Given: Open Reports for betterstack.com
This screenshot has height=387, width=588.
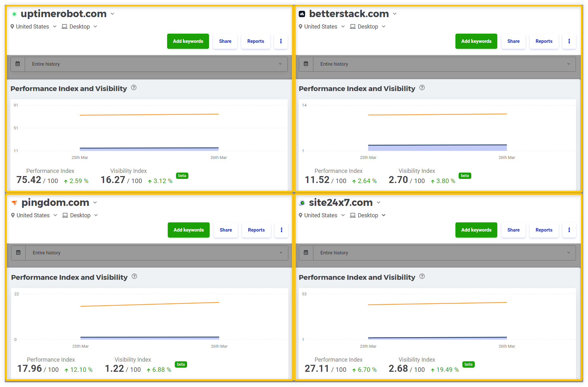Looking at the screenshot, I should (544, 41).
